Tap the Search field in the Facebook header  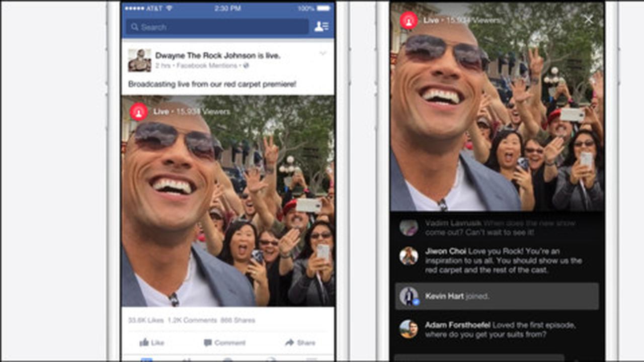[217, 27]
